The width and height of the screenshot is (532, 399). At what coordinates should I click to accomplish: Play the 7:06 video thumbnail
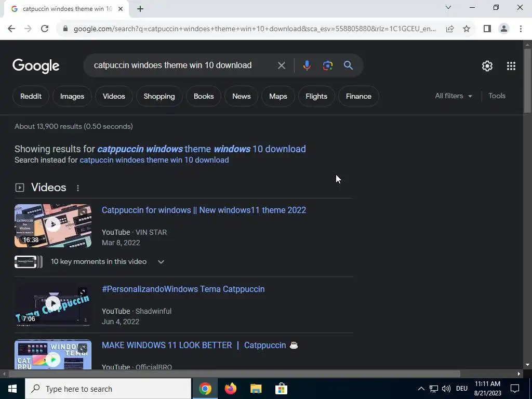53,304
